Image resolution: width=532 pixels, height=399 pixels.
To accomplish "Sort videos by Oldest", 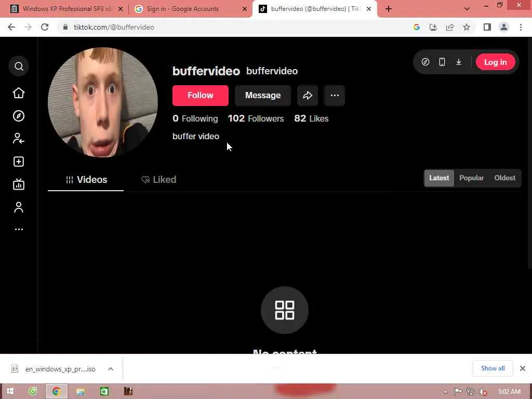I will (x=504, y=178).
